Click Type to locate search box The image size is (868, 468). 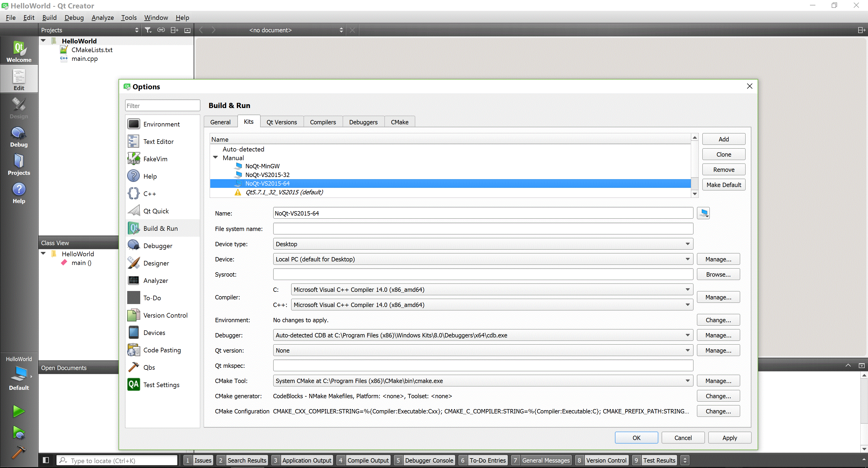(117, 461)
